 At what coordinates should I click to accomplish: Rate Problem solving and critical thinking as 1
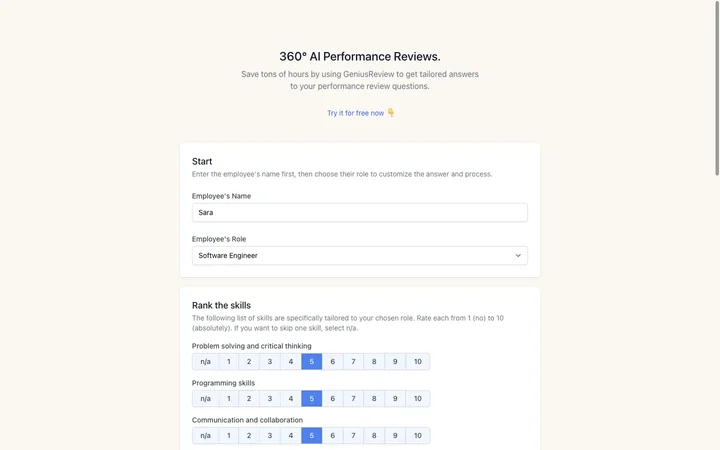pyautogui.click(x=229, y=361)
